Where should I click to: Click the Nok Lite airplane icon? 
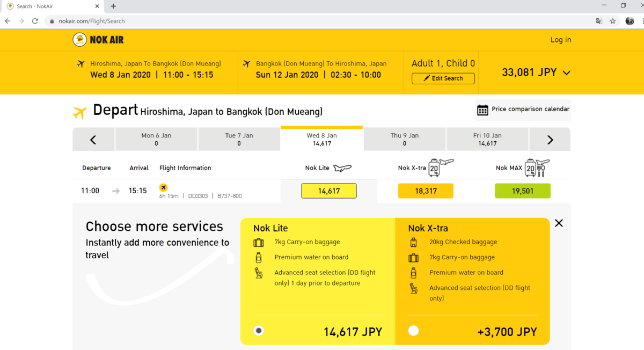click(x=342, y=168)
